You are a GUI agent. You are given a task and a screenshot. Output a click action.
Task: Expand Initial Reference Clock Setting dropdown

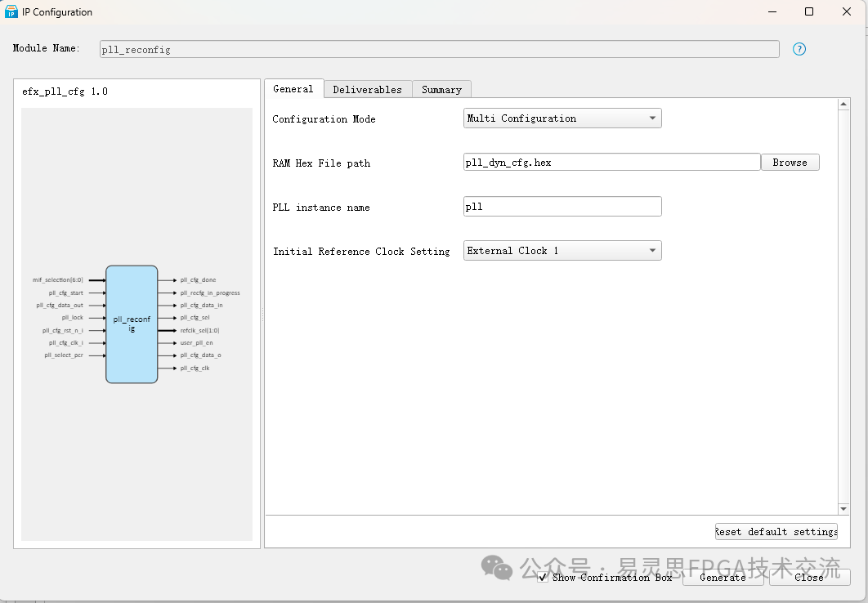562,251
